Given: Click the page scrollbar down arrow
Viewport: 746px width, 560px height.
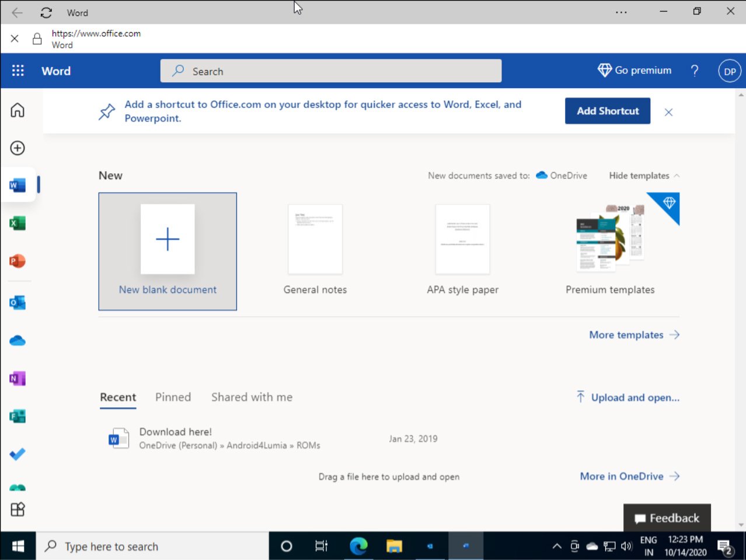Looking at the screenshot, I should point(741,525).
